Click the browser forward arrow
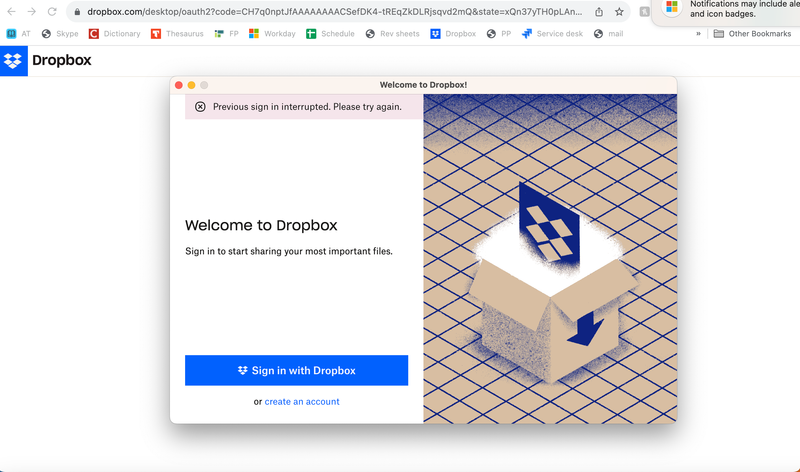Image resolution: width=800 pixels, height=472 pixels. (x=32, y=11)
